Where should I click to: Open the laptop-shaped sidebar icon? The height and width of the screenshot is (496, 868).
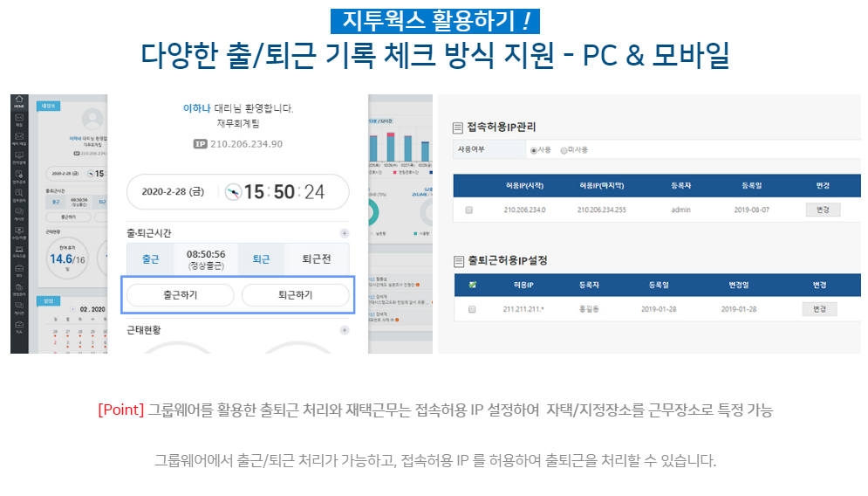(19, 251)
